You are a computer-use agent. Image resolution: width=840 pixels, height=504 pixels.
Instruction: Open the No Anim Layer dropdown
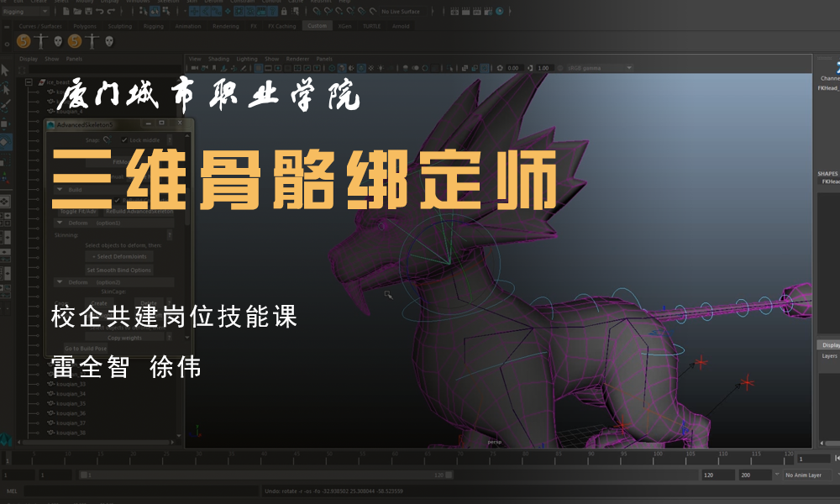click(x=806, y=475)
